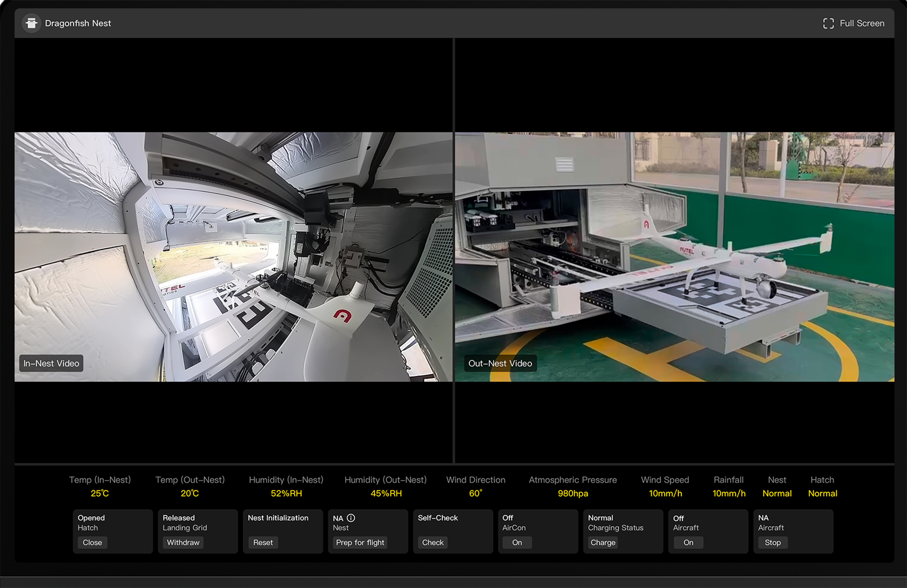The width and height of the screenshot is (907, 588).
Task: Click the Wind Direction value 60°
Action: (476, 493)
